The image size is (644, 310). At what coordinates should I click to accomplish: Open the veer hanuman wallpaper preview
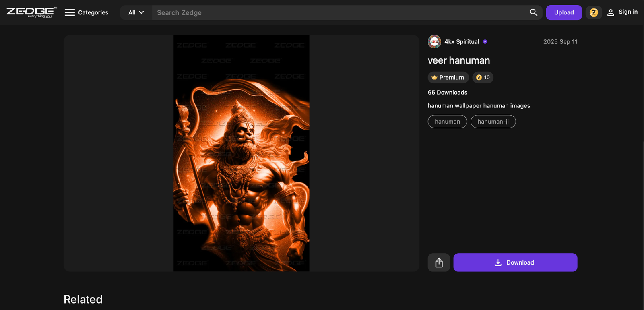tap(242, 153)
